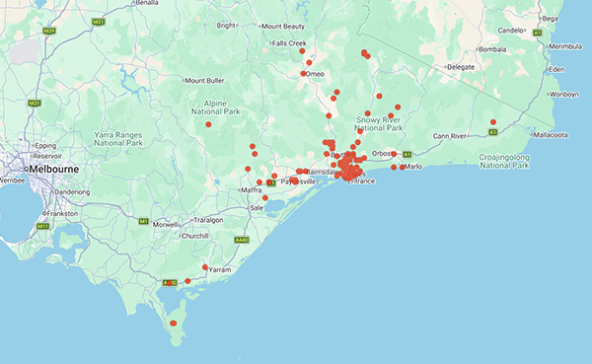Click the Candelo town label

pos(510,31)
